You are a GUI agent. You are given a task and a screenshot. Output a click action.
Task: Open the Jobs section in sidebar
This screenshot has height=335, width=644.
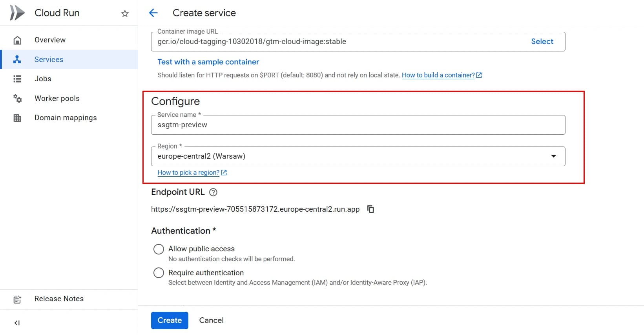pos(43,79)
